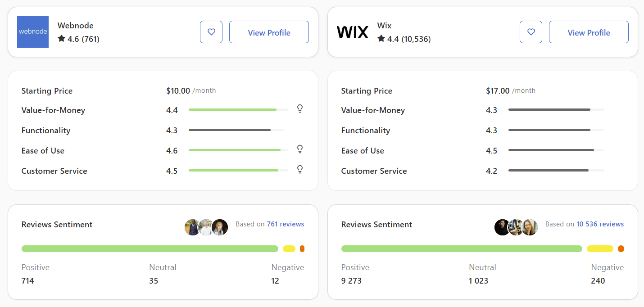This screenshot has width=644, height=307.
Task: Open View Profile for Wix
Action: coord(589,32)
